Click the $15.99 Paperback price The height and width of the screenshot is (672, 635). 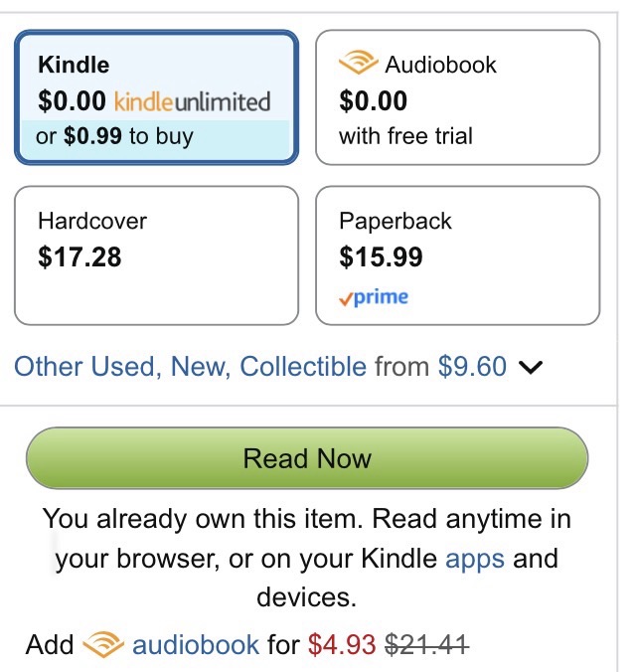coord(381,257)
